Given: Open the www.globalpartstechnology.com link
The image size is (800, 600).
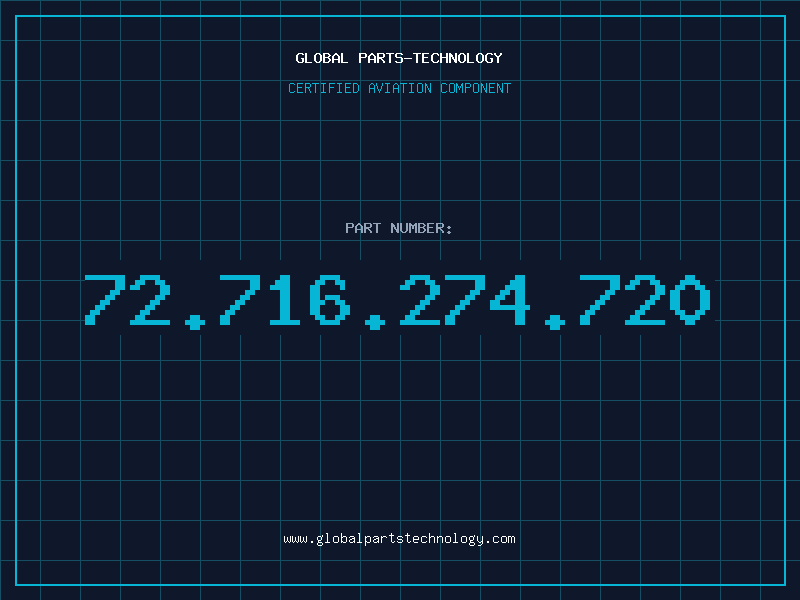Looking at the screenshot, I should pos(399,539).
